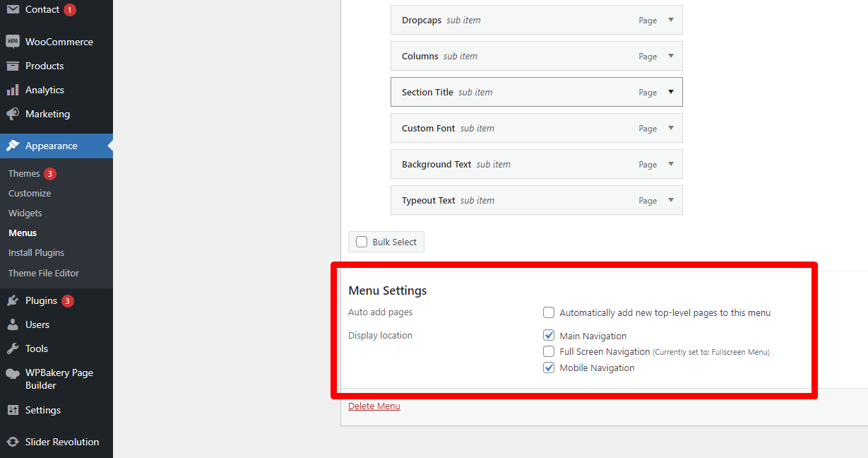Uncheck the Main Navigation display location
This screenshot has height=458, width=868.
[x=549, y=336]
